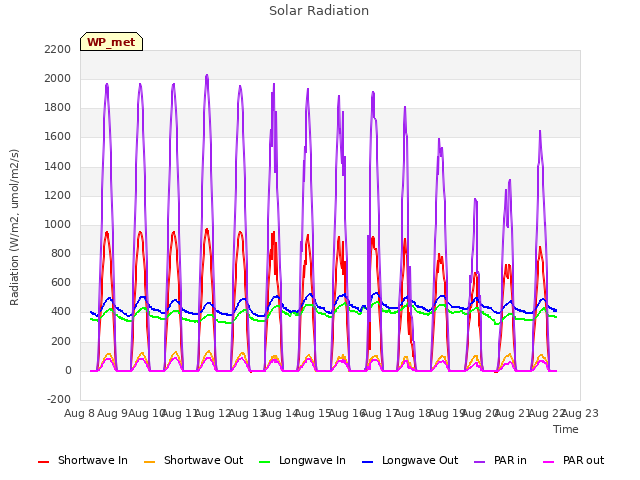Click the Aug 23 x-axis tick label
The height and width of the screenshot is (480, 640).
580,413
